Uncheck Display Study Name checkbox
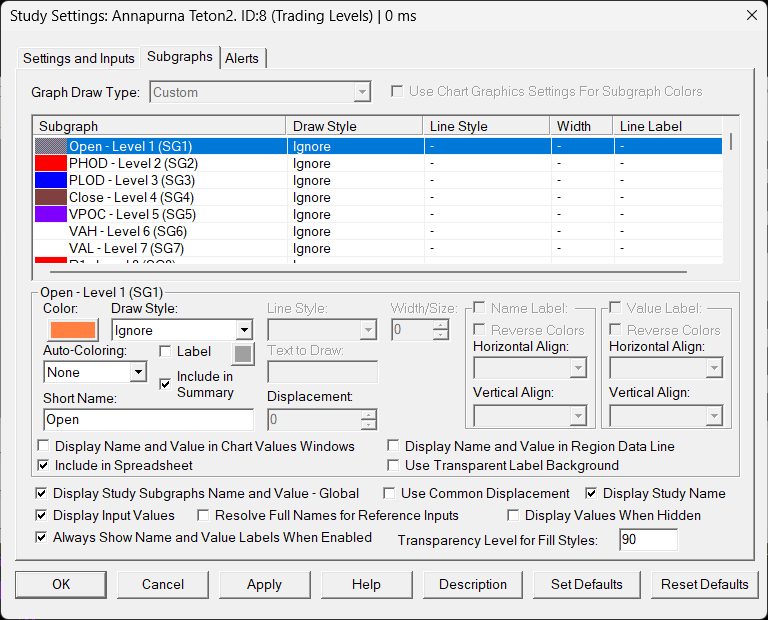Screen dimensions: 768x620 click(x=592, y=494)
